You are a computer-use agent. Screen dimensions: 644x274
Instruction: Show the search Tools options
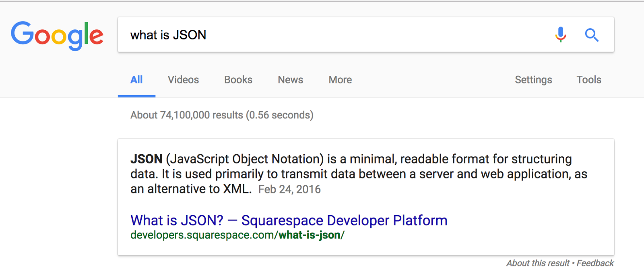(589, 80)
